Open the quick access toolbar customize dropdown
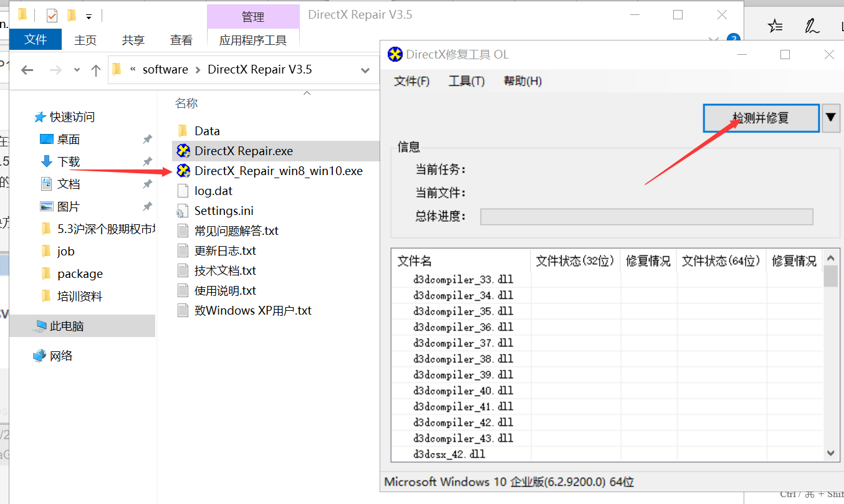844x504 pixels. [89, 16]
